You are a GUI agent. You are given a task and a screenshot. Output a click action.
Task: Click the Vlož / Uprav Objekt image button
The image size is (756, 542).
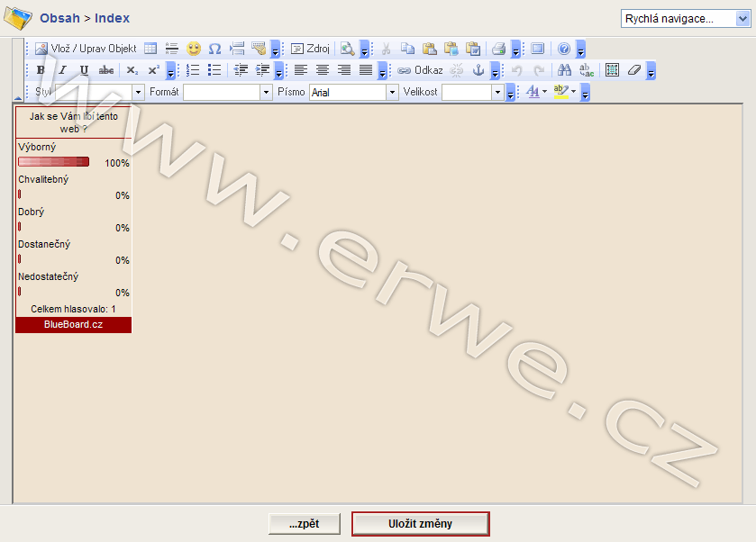tap(86, 49)
